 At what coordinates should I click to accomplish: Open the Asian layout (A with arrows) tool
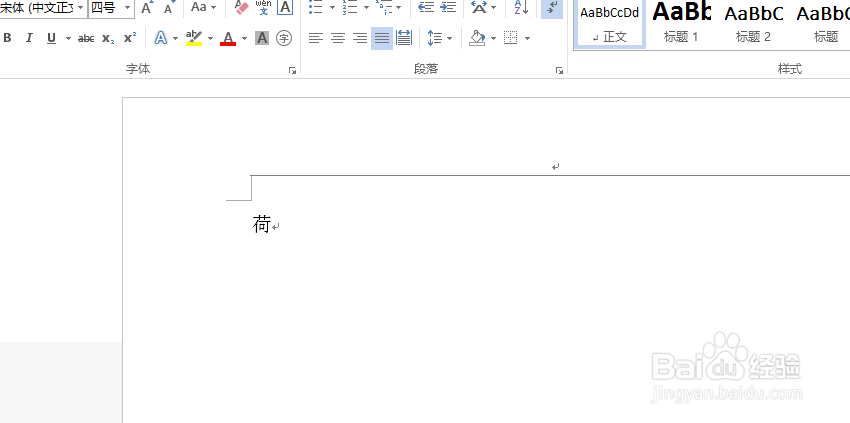tap(479, 8)
